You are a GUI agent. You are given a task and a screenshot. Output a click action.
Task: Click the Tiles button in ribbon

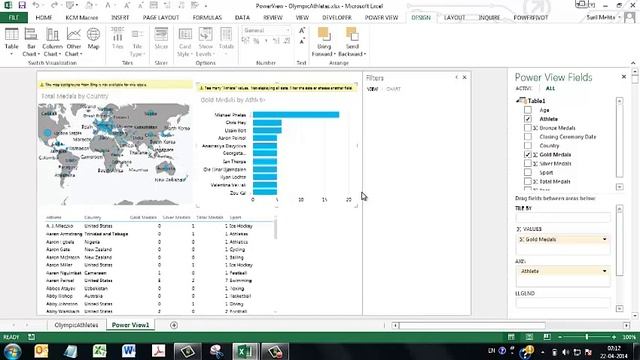[x=118, y=39]
